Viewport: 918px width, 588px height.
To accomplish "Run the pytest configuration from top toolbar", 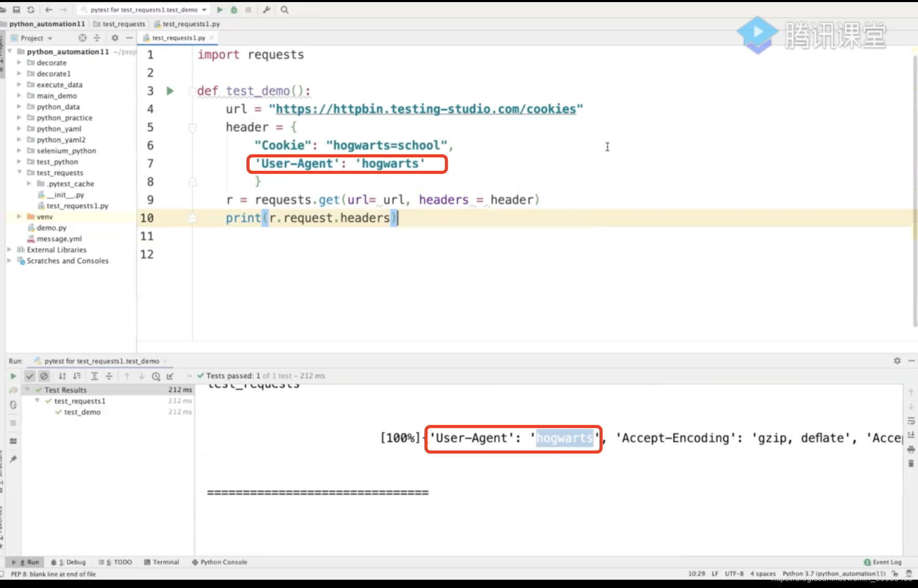I will (220, 10).
